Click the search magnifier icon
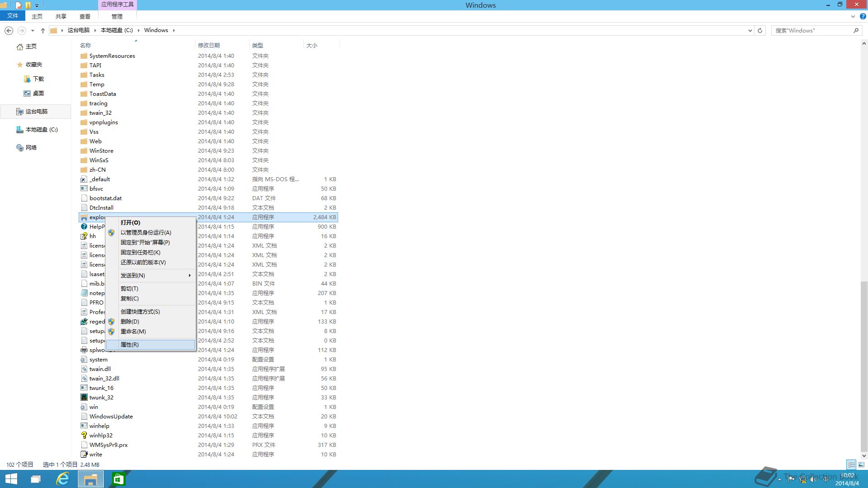 click(x=856, y=30)
